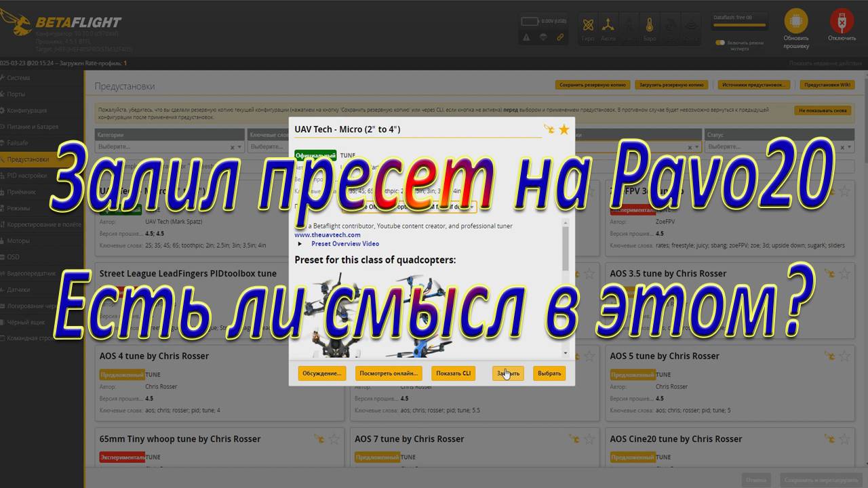
Task: Click the link status chain icon
Action: tap(560, 37)
